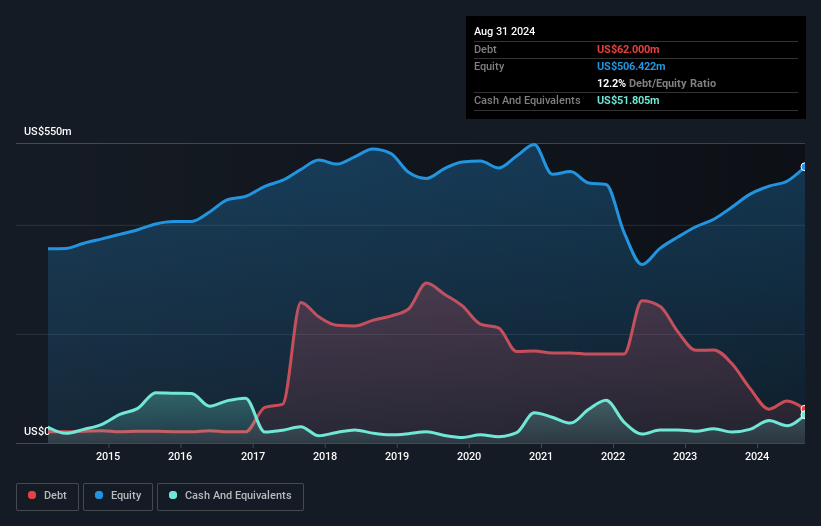Click the red Debt legend dot
Screen dimensions: 821x526
click(33, 495)
